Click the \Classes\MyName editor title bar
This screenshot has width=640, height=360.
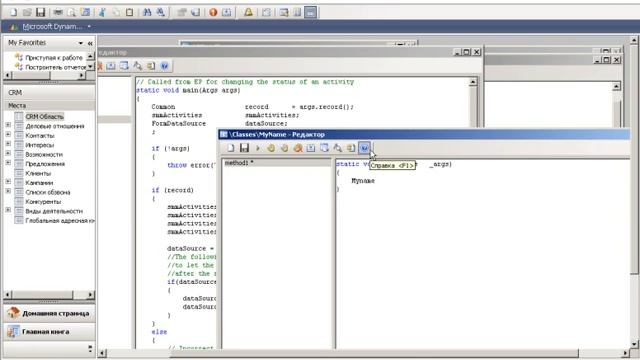[424, 134]
